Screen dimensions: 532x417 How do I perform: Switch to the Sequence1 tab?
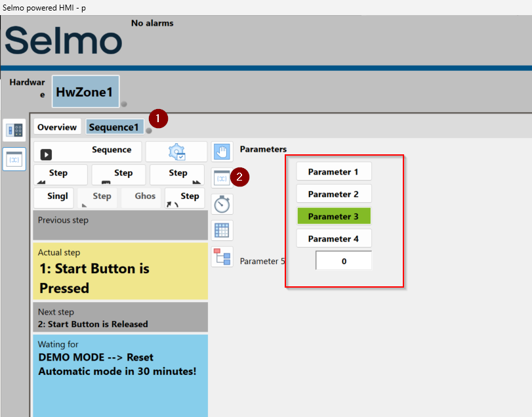point(114,127)
